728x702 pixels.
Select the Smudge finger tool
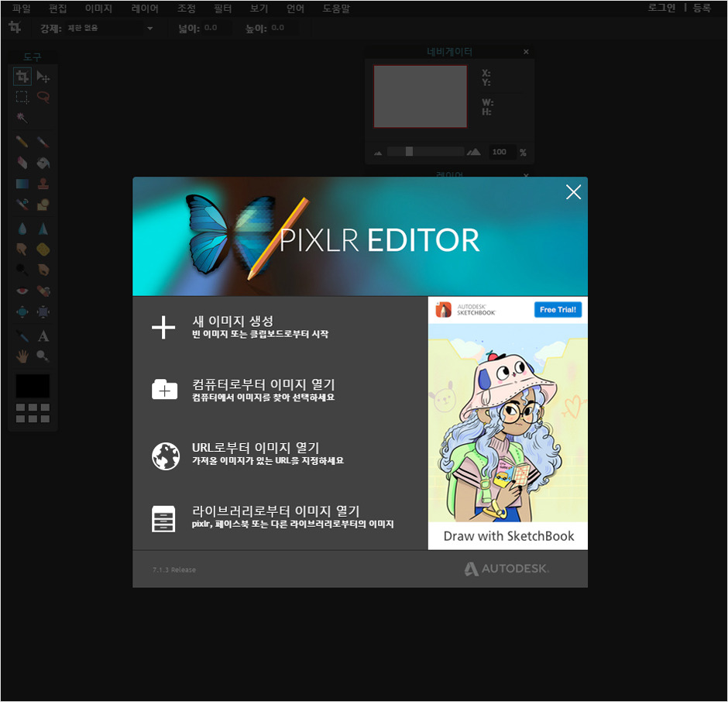[x=22, y=249]
